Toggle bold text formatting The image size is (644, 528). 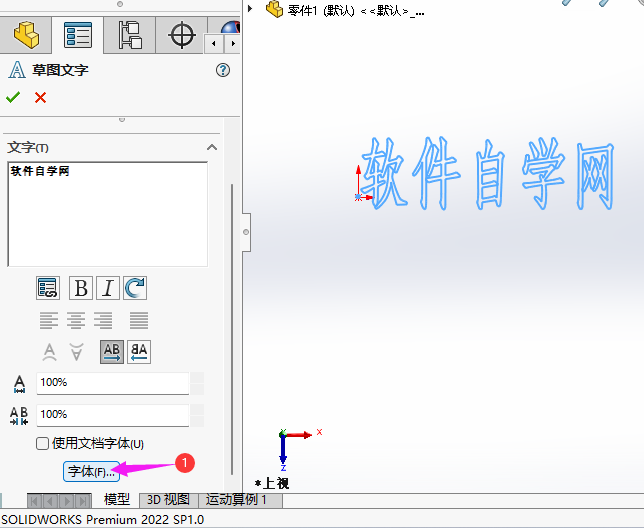(x=80, y=288)
